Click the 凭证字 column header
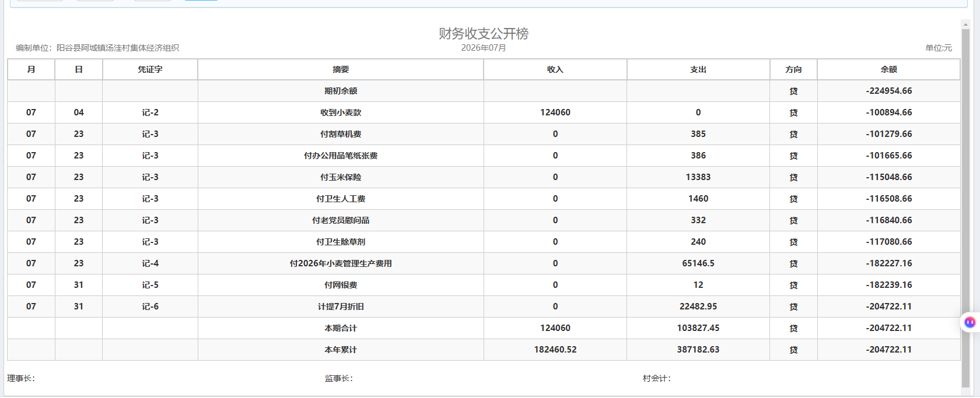Screen dimensions: 980x398 (x=150, y=69)
